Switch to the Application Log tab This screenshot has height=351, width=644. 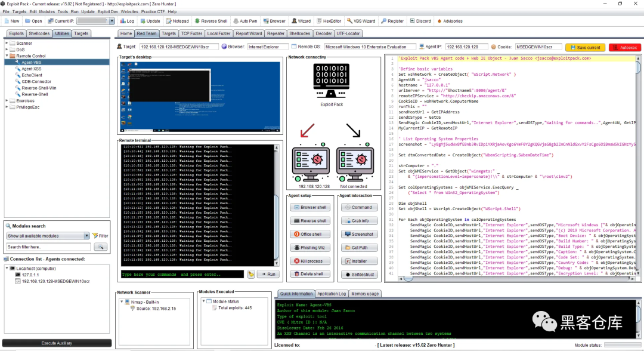pos(332,294)
